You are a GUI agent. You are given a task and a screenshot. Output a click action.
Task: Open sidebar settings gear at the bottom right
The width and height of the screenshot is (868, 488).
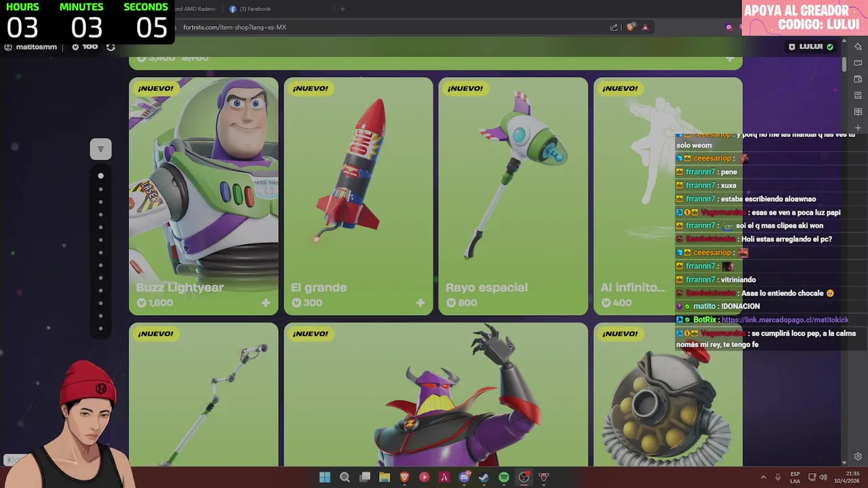click(858, 456)
